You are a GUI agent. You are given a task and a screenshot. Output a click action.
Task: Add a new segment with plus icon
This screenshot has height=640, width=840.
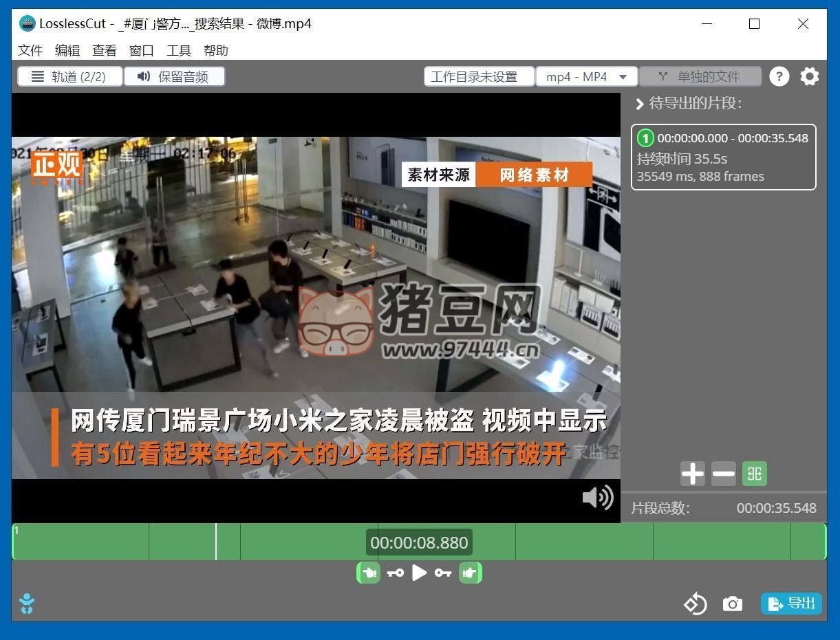(x=692, y=474)
